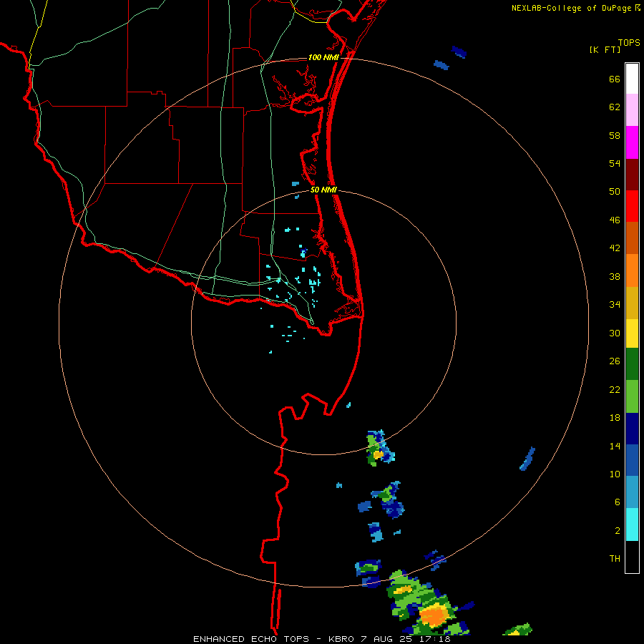The height and width of the screenshot is (644, 644).
Task: Click the dark red 50 kft legend swatch
Action: [632, 175]
